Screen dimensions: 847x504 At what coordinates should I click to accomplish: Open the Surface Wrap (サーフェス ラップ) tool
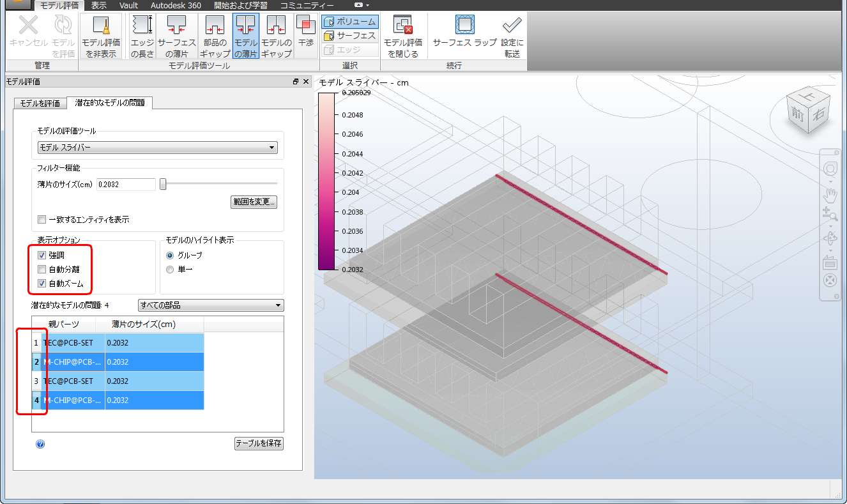click(465, 32)
